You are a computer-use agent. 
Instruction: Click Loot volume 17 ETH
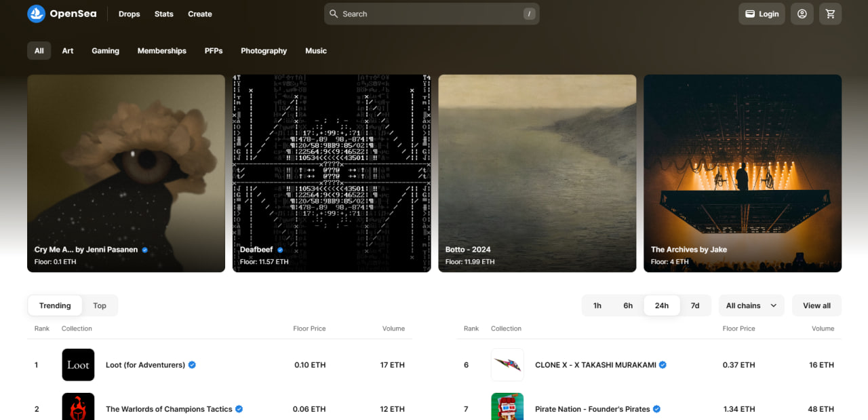coord(393,365)
